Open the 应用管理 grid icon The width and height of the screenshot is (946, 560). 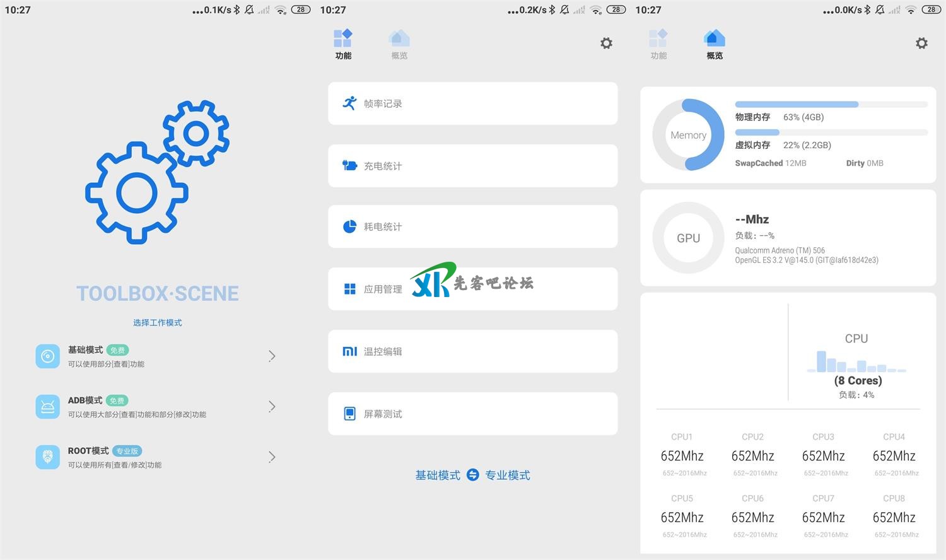(x=349, y=289)
